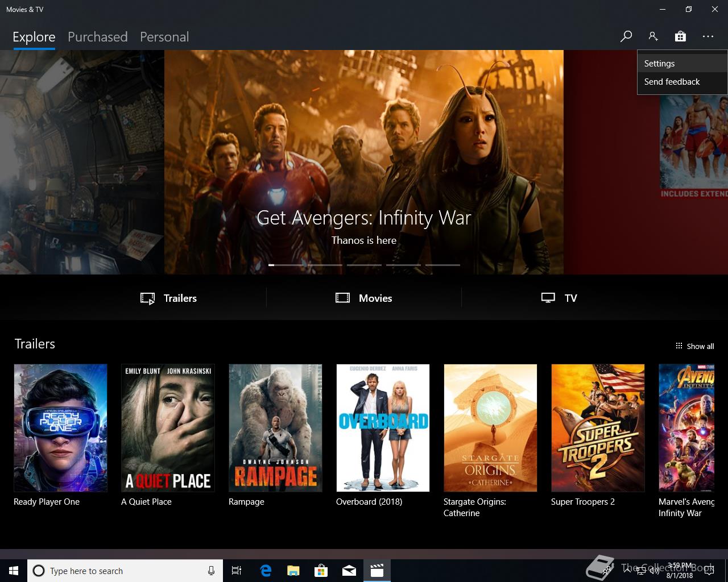Image resolution: width=728 pixels, height=582 pixels.
Task: Launch Microsoft Edge from the taskbar
Action: (x=266, y=571)
